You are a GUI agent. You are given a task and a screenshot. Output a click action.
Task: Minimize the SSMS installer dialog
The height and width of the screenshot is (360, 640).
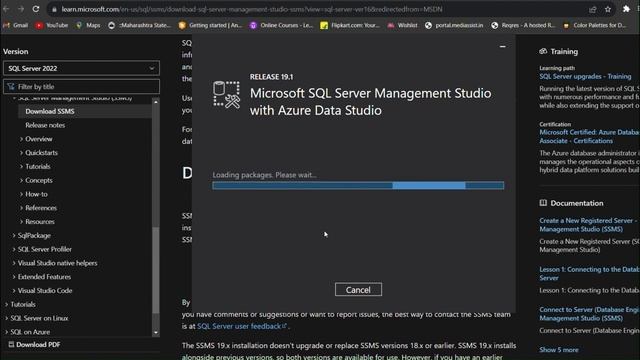click(x=502, y=47)
